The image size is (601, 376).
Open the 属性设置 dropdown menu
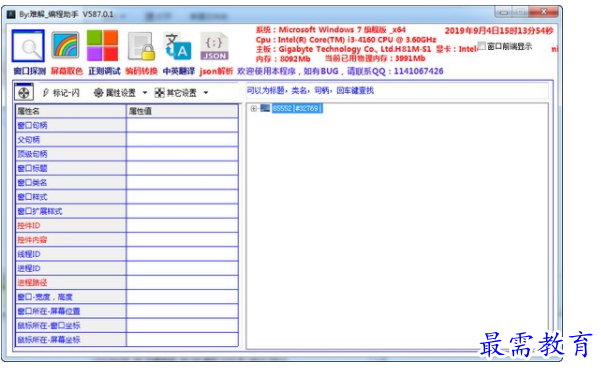(x=145, y=93)
